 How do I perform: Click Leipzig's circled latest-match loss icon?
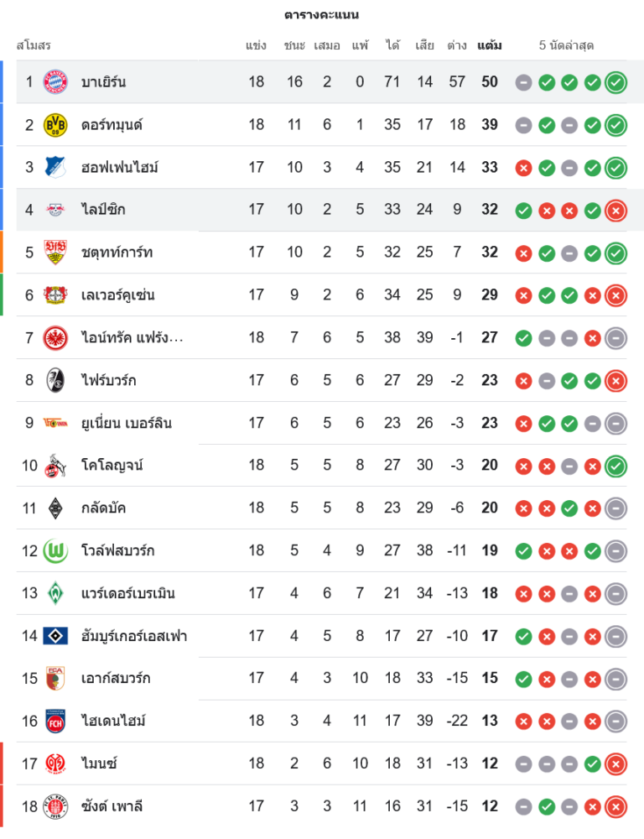coord(615,211)
